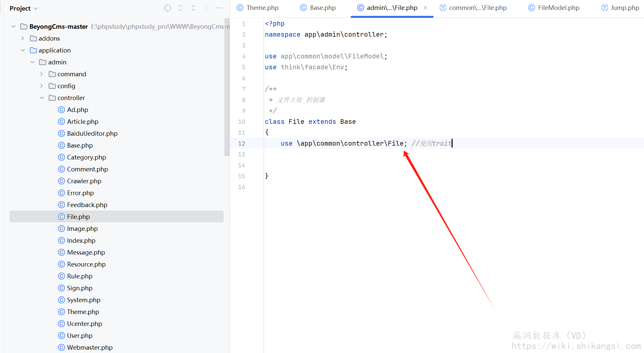Select the addons folder icon
The image size is (644, 353).
coord(33,38)
